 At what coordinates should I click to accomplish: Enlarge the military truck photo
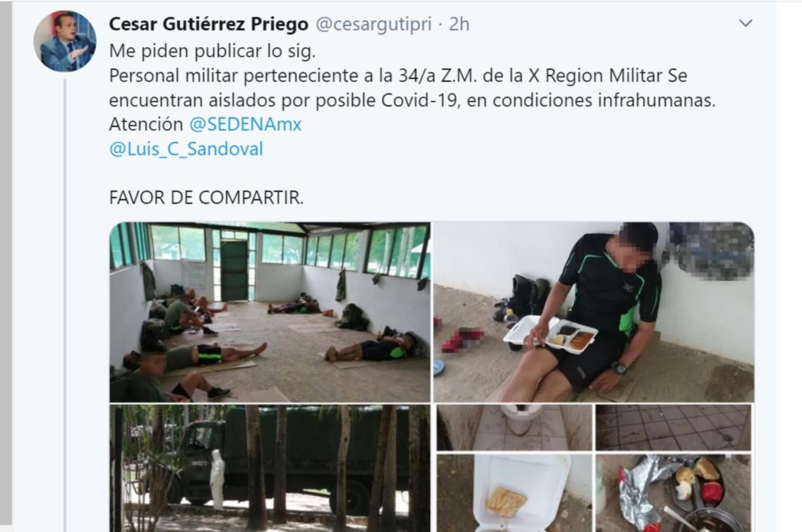point(270,468)
